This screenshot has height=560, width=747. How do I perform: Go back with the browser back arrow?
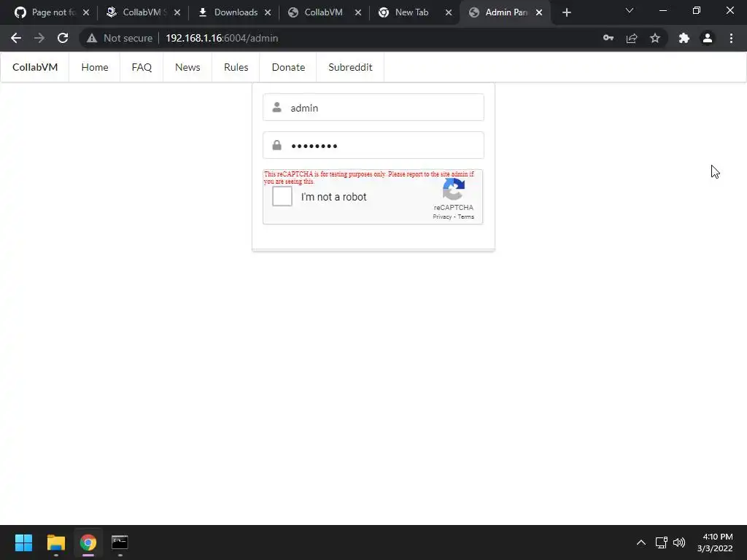(x=16, y=38)
